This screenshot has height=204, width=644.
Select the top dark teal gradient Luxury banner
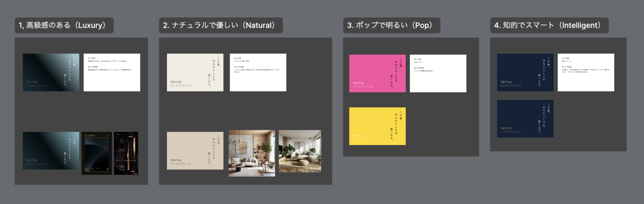[51, 72]
